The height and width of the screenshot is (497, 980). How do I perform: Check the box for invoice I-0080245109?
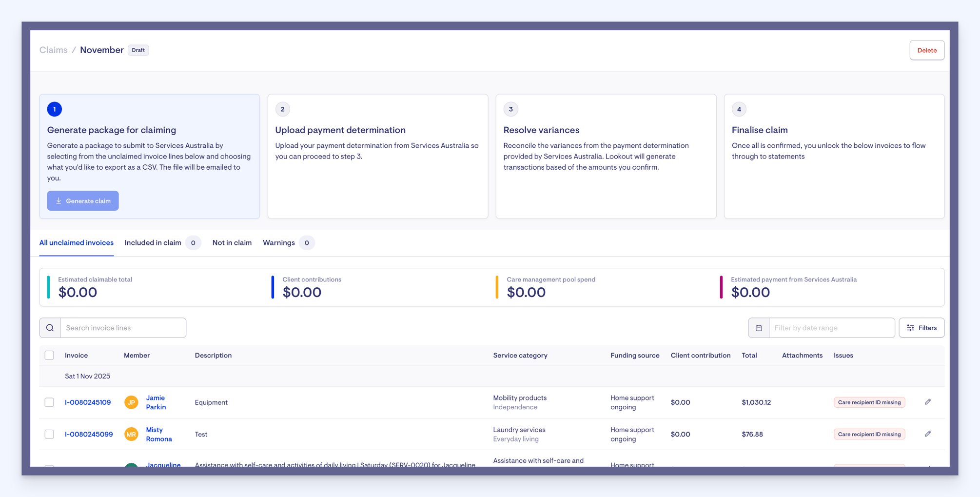[49, 402]
